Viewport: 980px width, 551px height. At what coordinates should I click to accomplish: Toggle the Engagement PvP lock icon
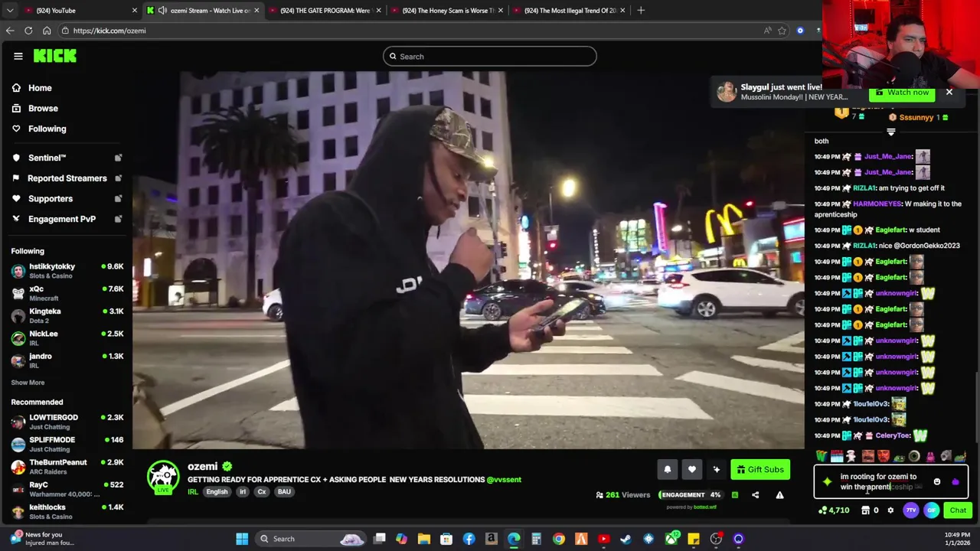coord(118,219)
